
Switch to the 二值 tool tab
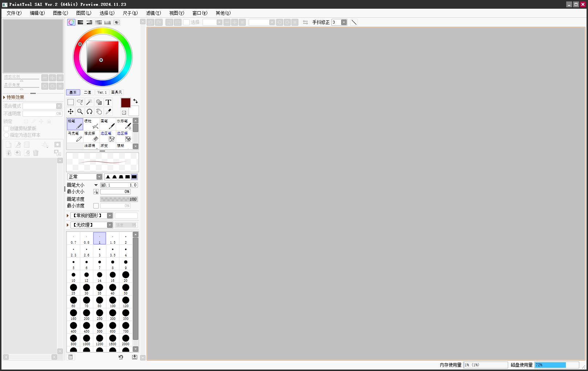coord(87,92)
